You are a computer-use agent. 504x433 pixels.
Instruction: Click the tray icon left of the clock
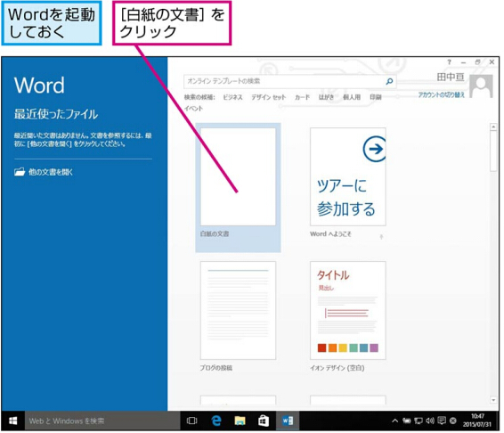453,421
